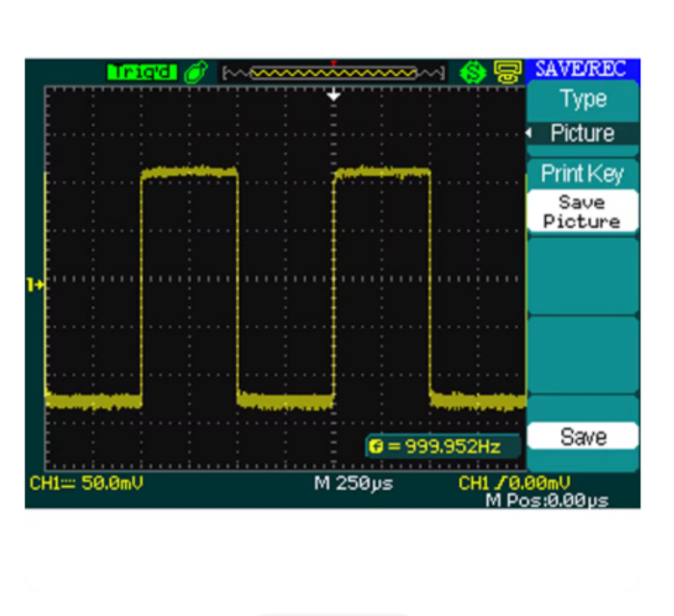Click the CH1 trigger level 0.00mV readout

(515, 483)
